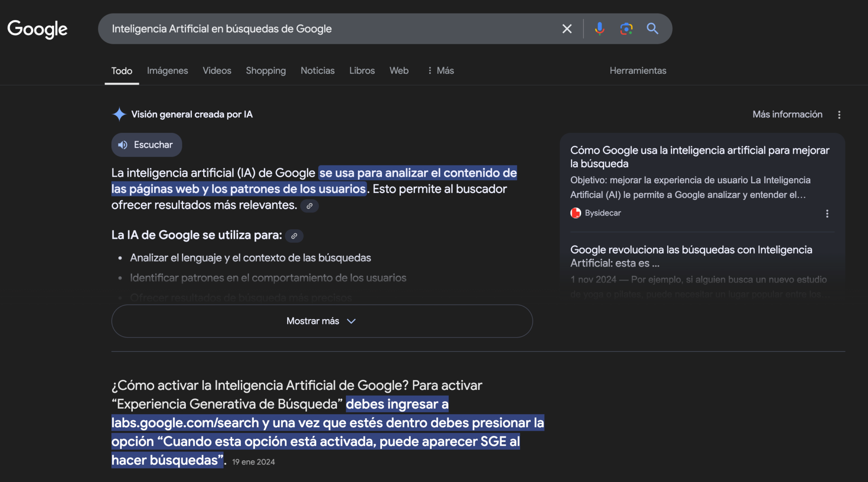Click Bysidecar source name
The height and width of the screenshot is (482, 868).
point(602,213)
